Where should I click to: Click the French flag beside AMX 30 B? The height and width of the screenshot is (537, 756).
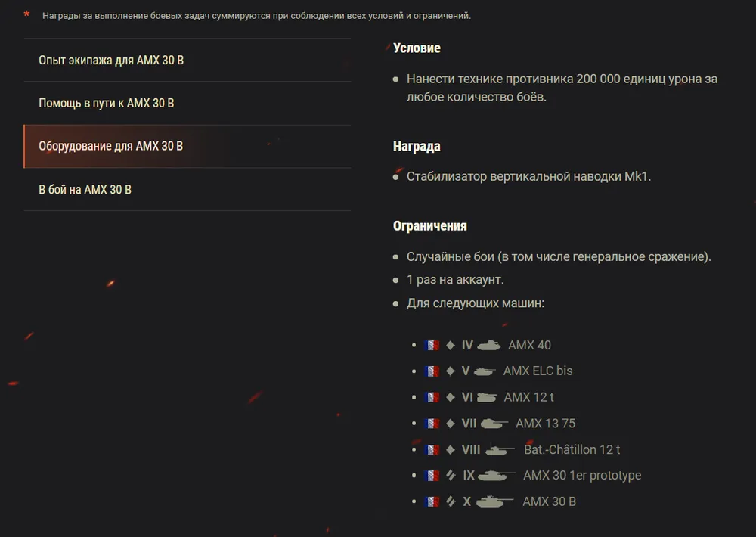[x=432, y=501]
